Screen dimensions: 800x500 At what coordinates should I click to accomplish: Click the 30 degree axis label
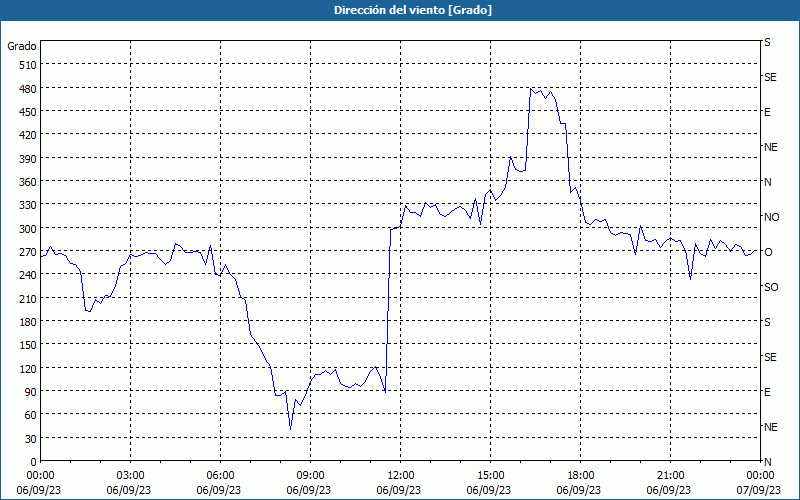point(31,439)
